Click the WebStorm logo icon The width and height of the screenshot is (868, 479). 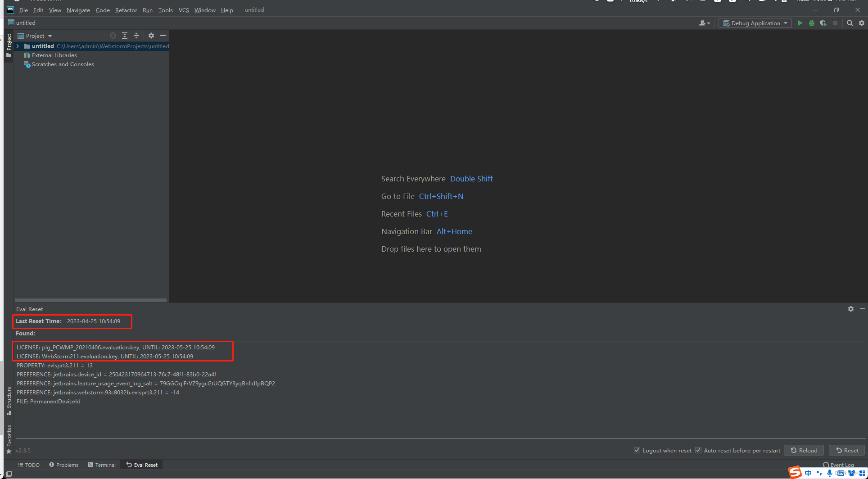[x=10, y=10]
